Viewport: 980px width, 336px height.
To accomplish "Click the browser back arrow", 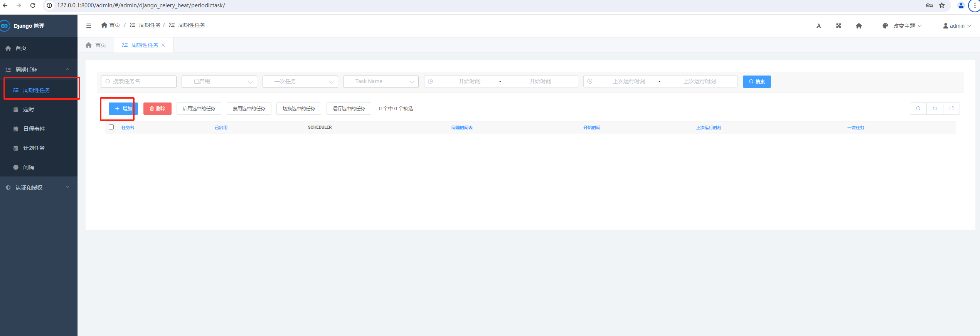I will [x=5, y=5].
